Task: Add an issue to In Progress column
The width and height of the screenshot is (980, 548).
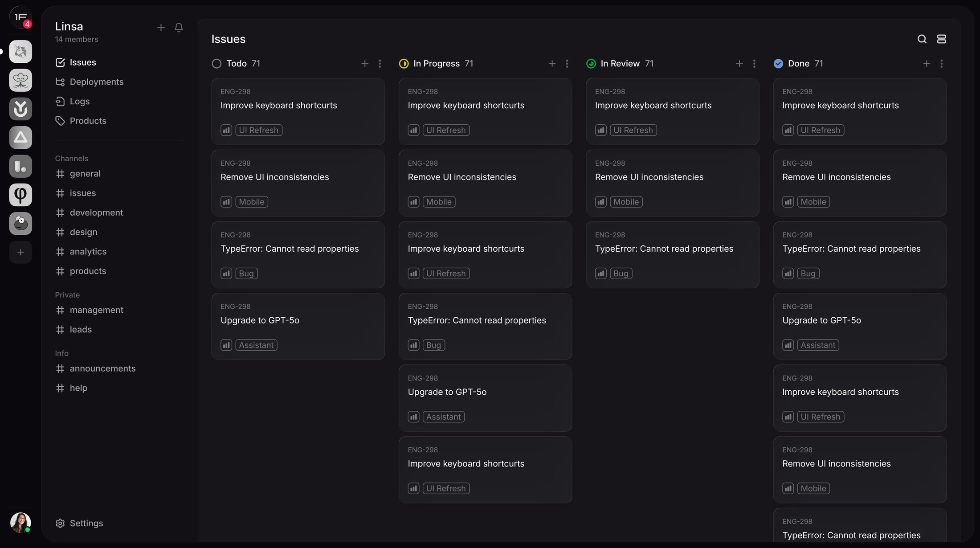Action: pyautogui.click(x=552, y=64)
